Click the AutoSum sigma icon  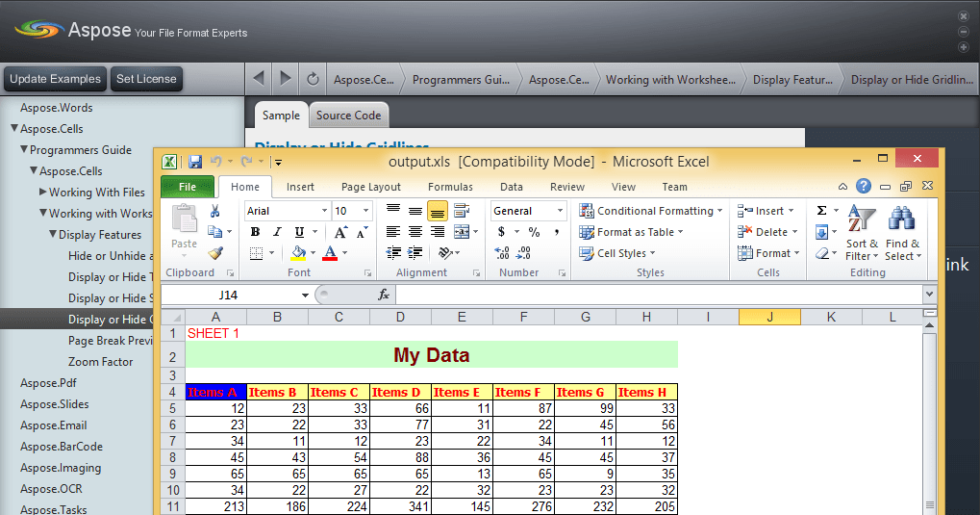tap(821, 211)
